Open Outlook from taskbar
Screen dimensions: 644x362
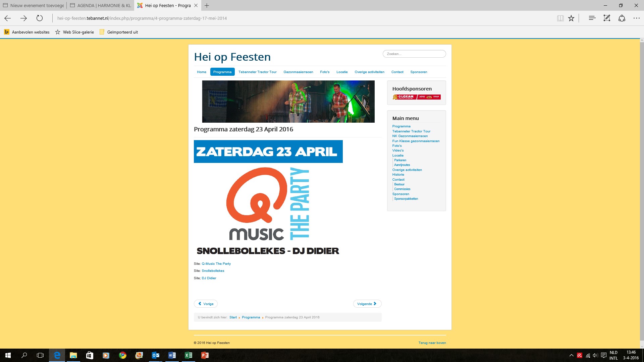click(155, 355)
